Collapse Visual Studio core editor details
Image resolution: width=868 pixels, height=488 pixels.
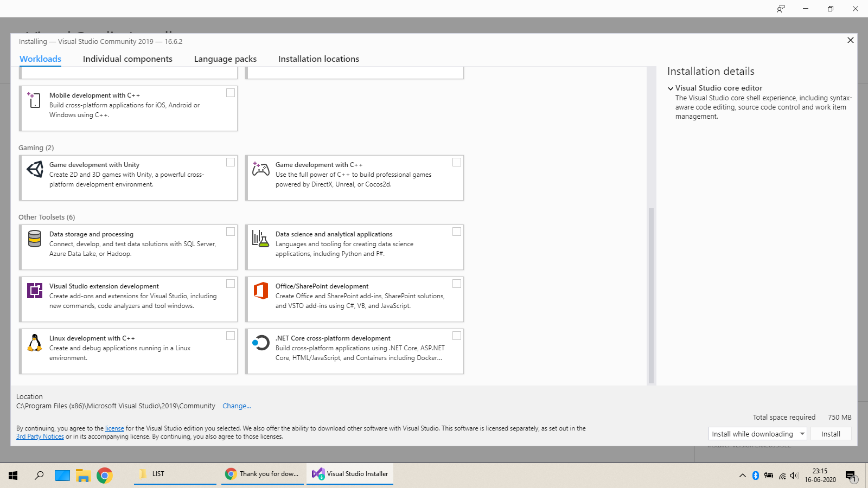click(x=671, y=88)
